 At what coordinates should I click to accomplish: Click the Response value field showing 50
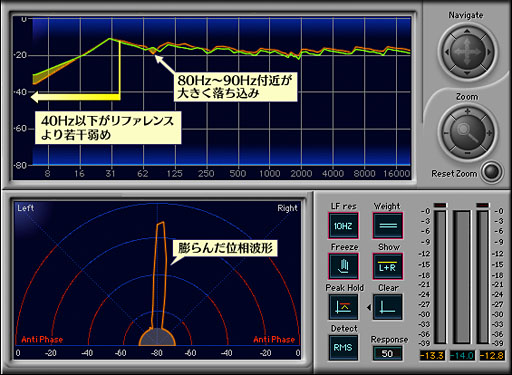[387, 353]
